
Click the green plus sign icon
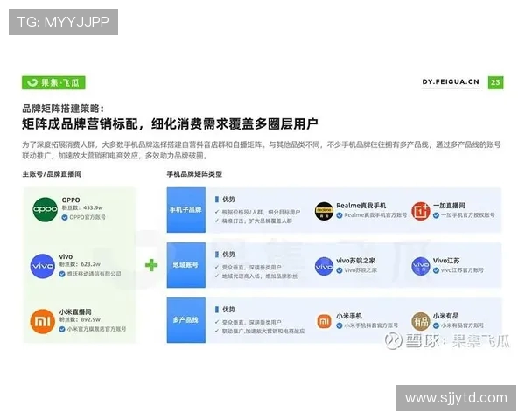[x=151, y=265]
